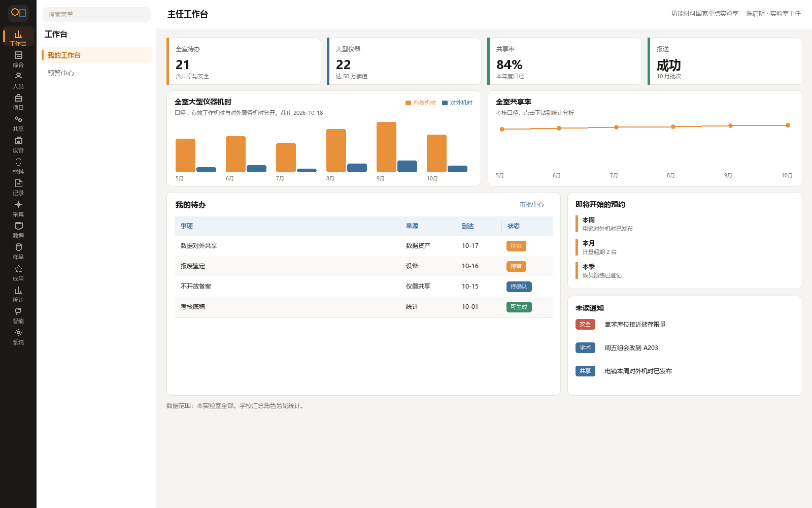
Task: Click the 10月 point on sharing-rate line
Action: [788, 125]
